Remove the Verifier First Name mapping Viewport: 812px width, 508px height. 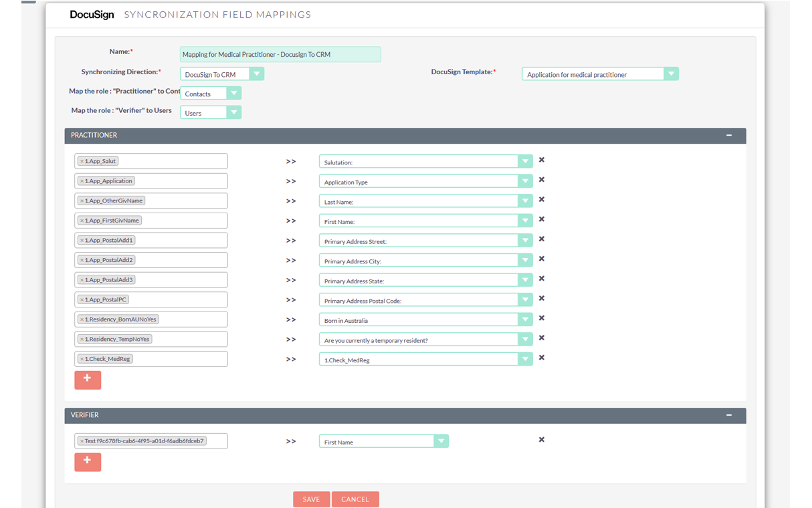(542, 439)
